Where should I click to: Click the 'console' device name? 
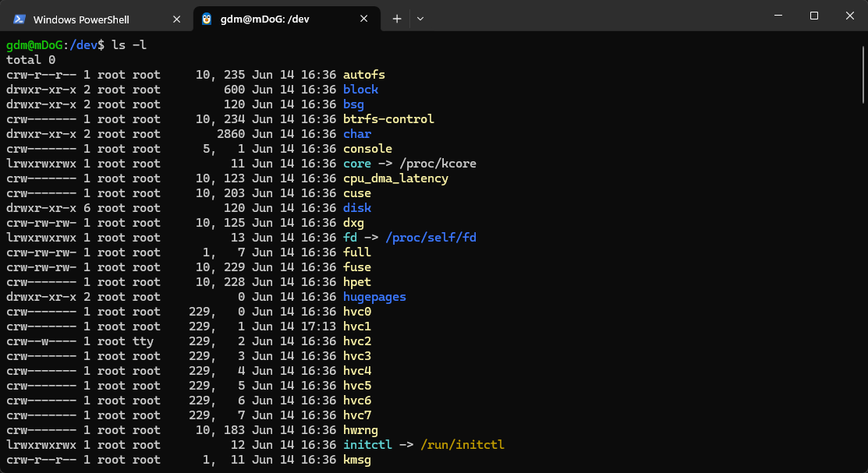367,149
